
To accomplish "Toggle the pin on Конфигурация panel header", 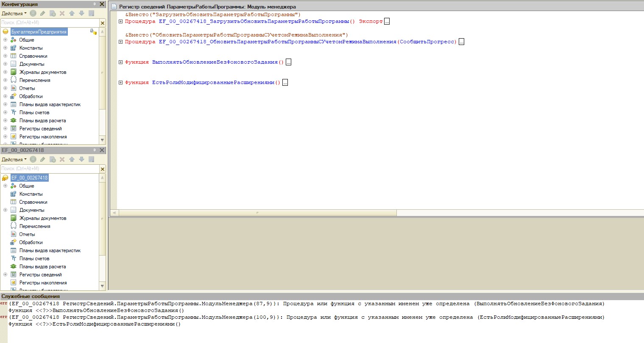I will [x=94, y=4].
